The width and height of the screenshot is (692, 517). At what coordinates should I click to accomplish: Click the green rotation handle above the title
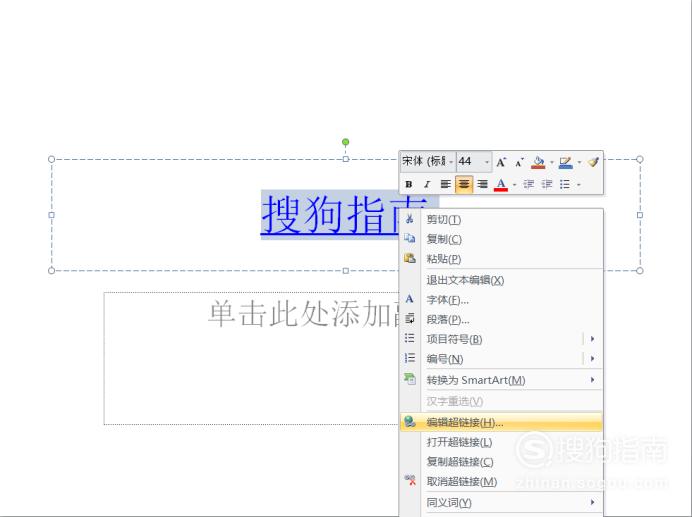346,142
